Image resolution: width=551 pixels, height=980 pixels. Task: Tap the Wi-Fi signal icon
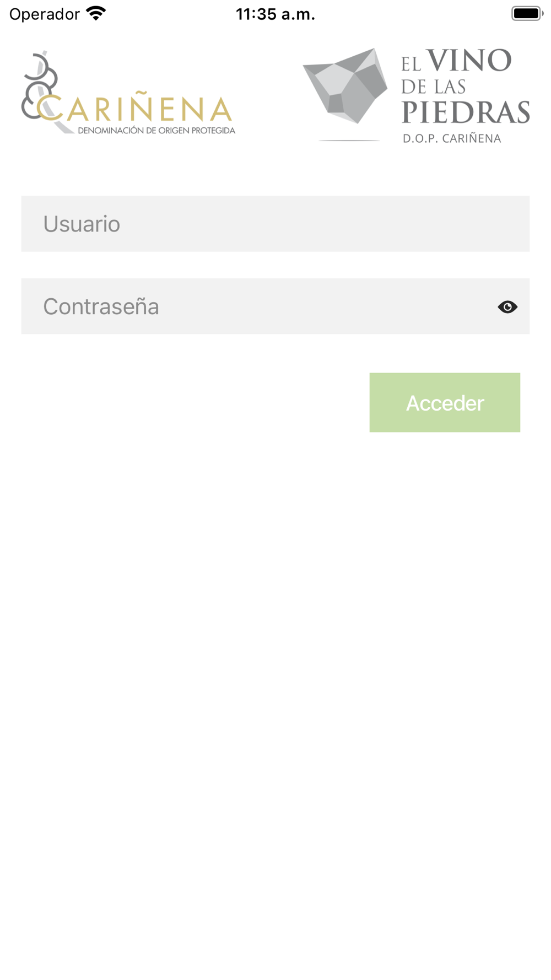tap(96, 14)
